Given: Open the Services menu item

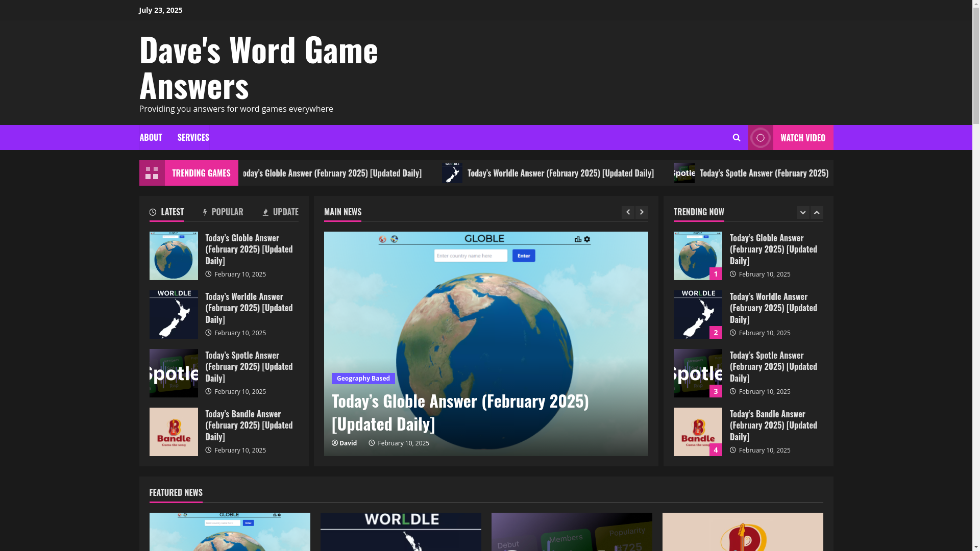Looking at the screenshot, I should 193,138.
